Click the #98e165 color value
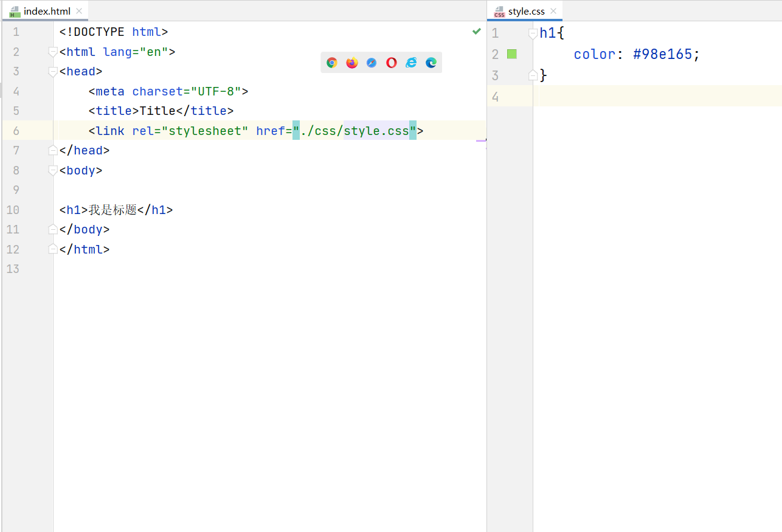The height and width of the screenshot is (532, 782). point(663,54)
